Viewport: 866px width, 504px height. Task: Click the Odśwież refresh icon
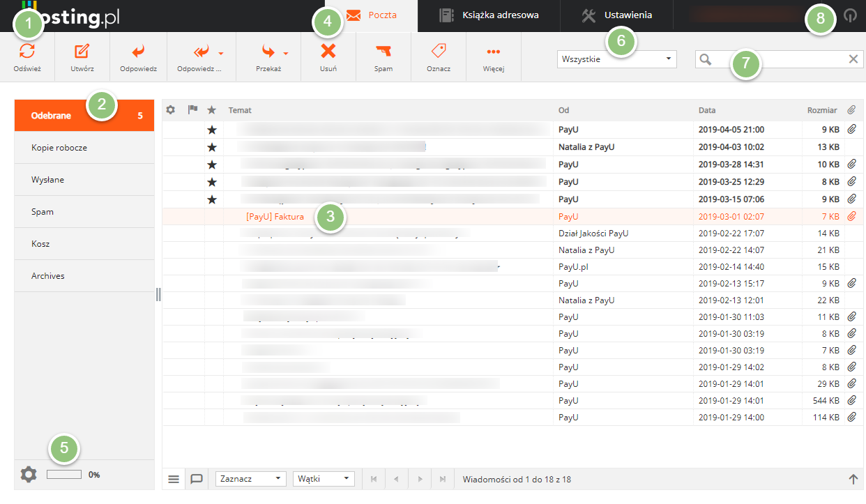point(27,51)
